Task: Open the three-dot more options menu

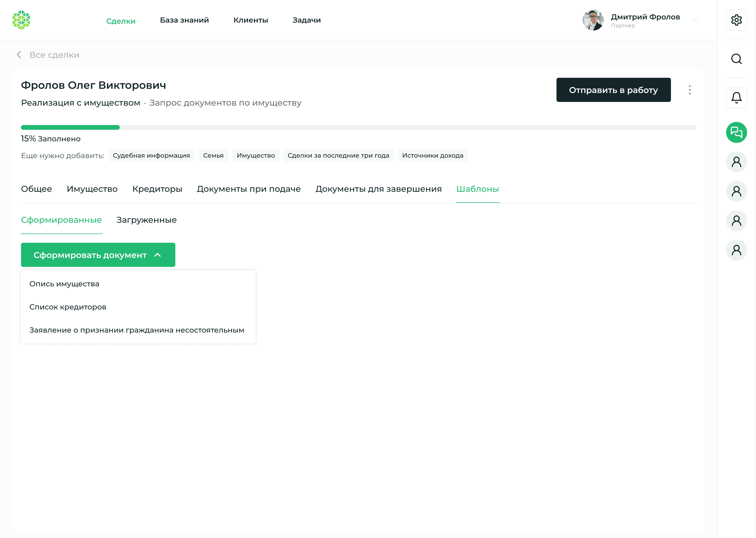Action: [x=690, y=90]
